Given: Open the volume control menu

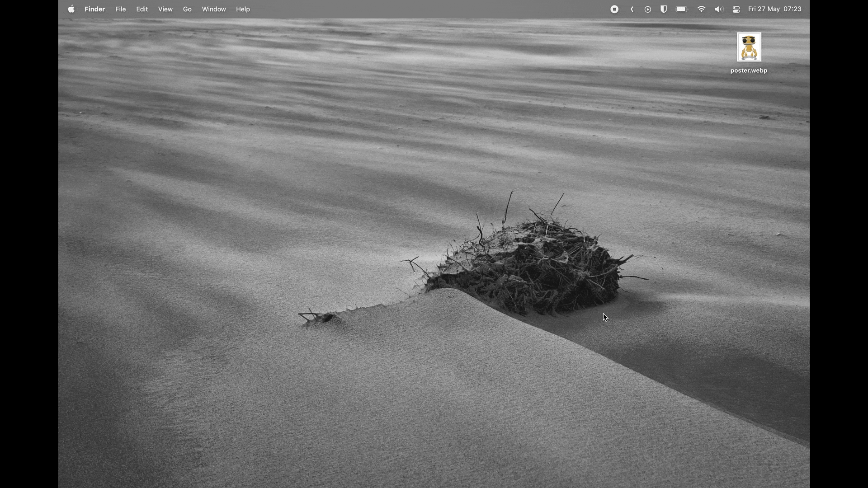Looking at the screenshot, I should (719, 9).
